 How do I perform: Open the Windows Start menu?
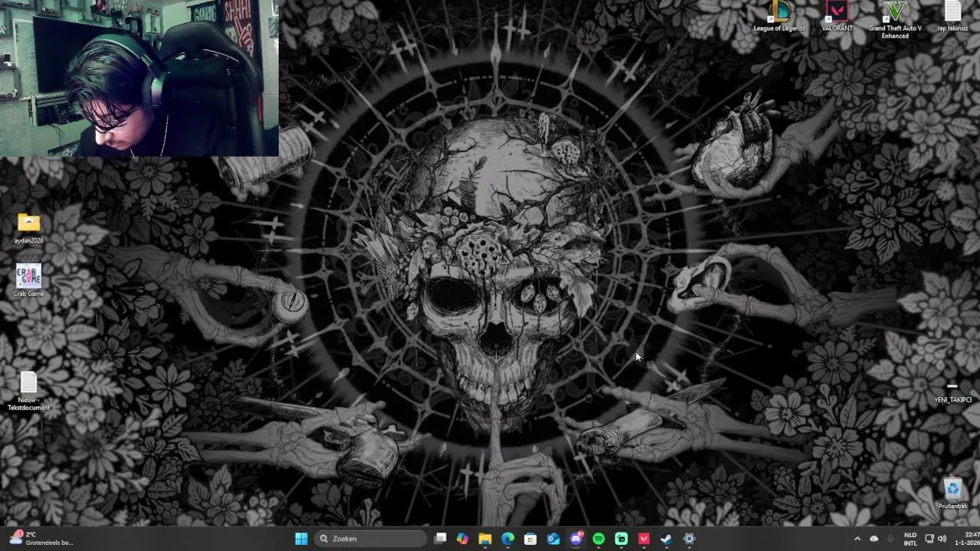coord(301,539)
